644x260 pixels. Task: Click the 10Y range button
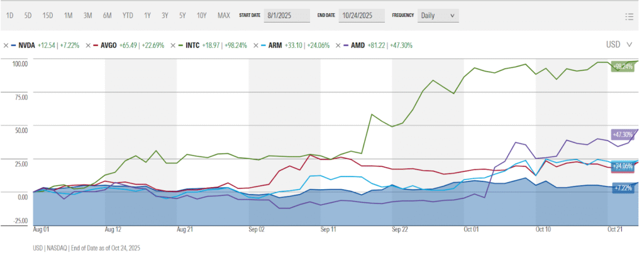[201, 15]
